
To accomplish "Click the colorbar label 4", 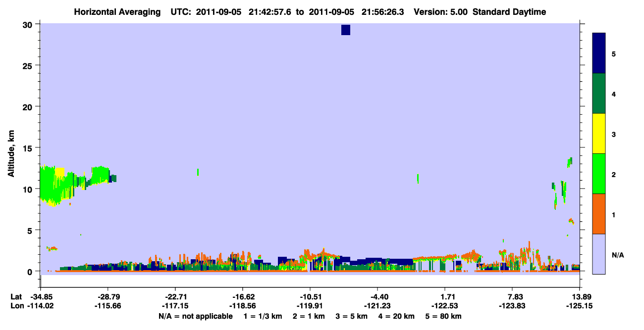I will (614, 94).
